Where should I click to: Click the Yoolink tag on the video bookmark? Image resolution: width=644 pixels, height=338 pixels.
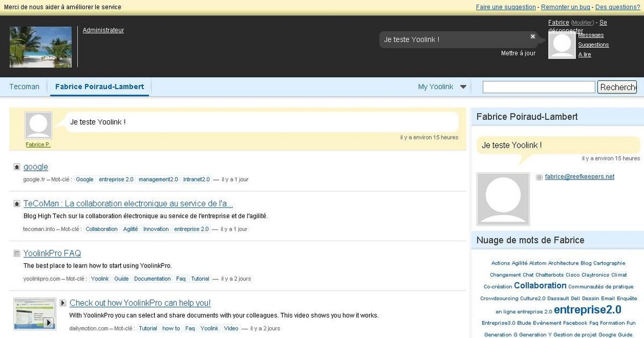pyautogui.click(x=209, y=328)
